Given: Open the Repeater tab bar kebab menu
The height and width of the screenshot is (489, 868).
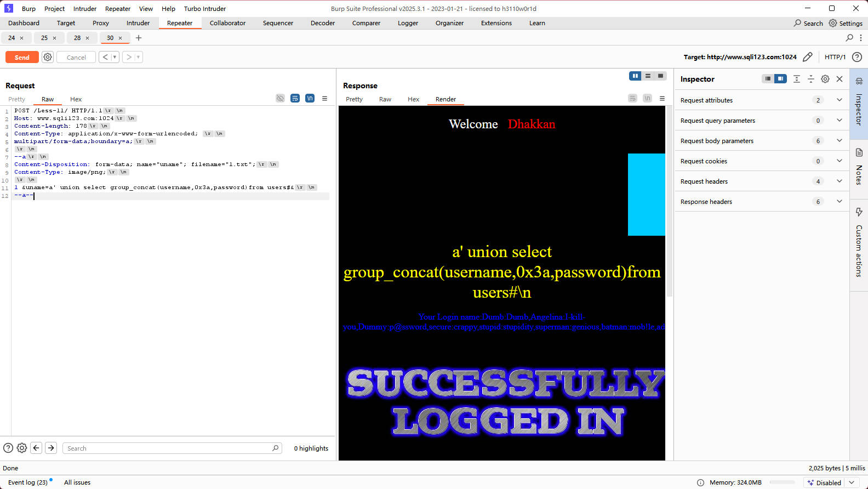Looking at the screenshot, I should (x=861, y=38).
